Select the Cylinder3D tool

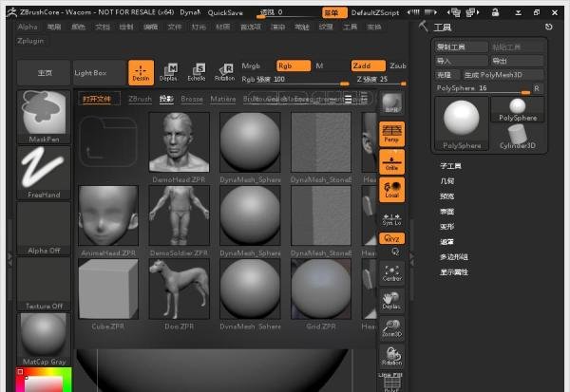point(518,137)
